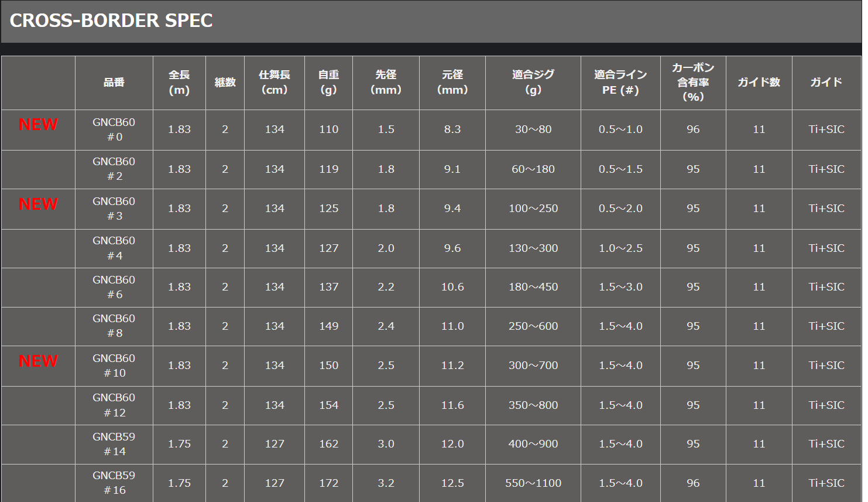Click the GNCB60 #12 model cell
Screen dimensions: 868x502
point(114,405)
